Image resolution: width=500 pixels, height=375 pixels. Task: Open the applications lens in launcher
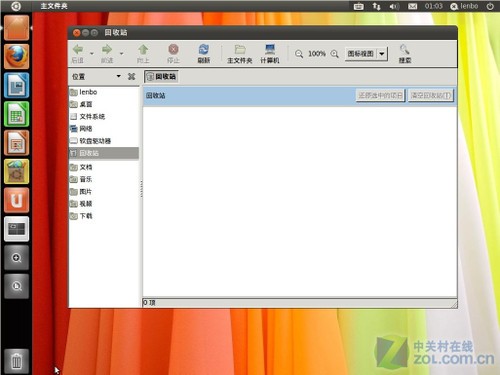[16, 258]
